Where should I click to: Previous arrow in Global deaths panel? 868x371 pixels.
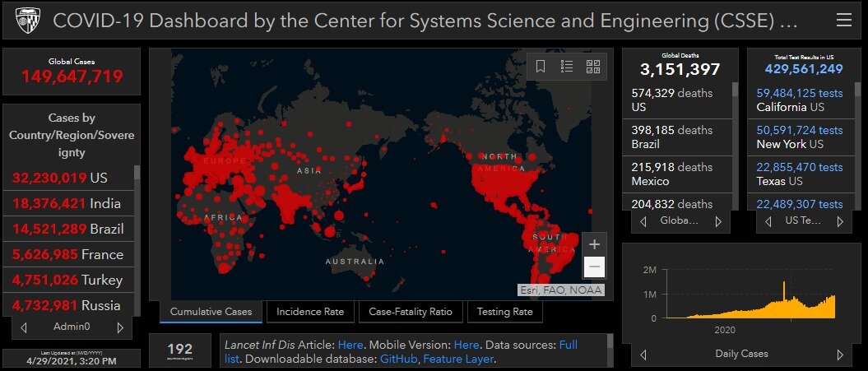tap(643, 221)
